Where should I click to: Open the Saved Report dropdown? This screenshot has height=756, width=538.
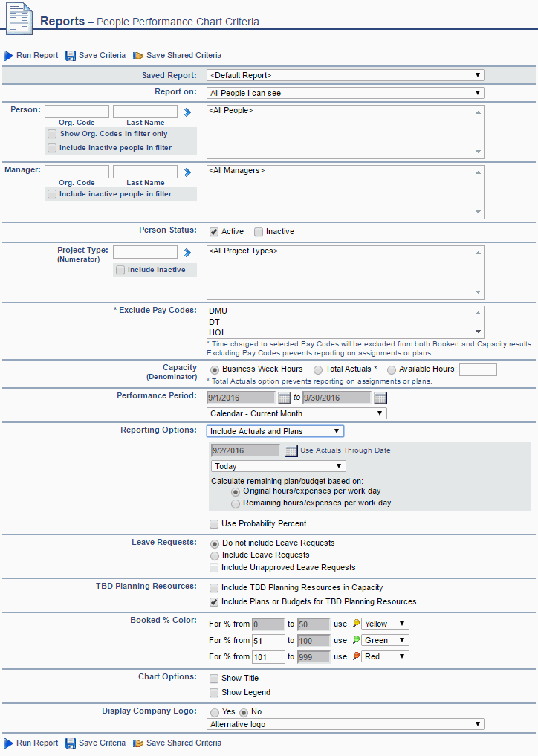[346, 75]
